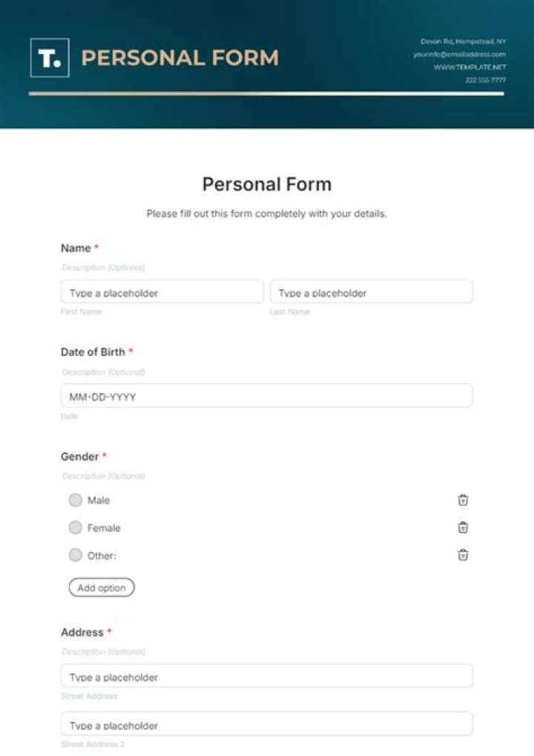Select the Male radio button

click(x=75, y=500)
